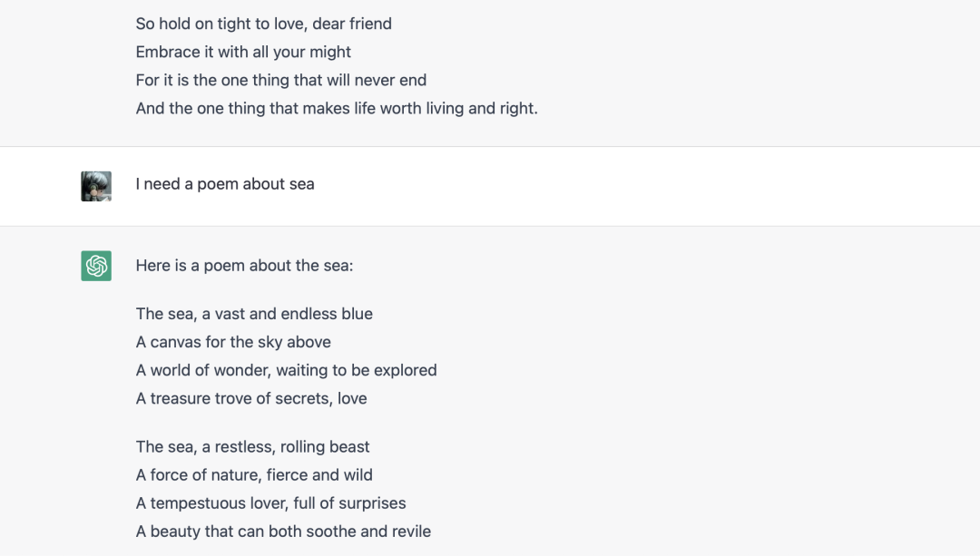Screen dimensions: 980x556
Task: Click the line "The sea, a restless, rolling beast"
Action: click(x=253, y=446)
